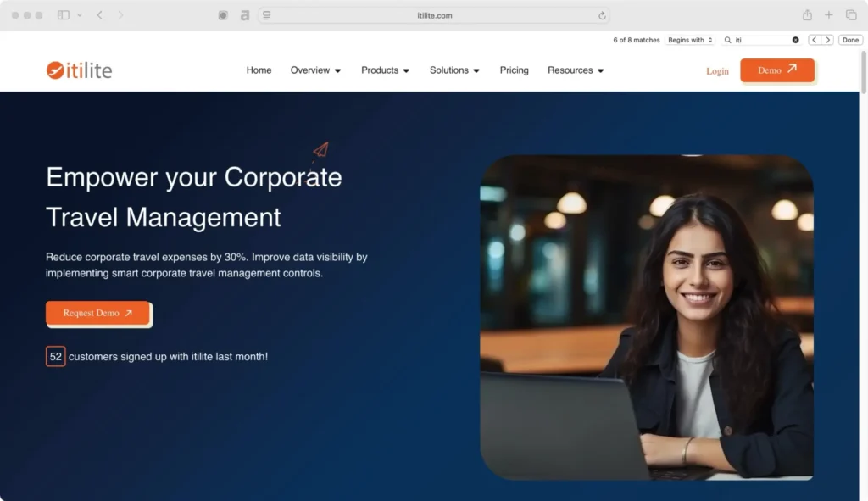Screen dimensions: 868x501
Task: Open the Begins With matching options
Action: point(690,39)
